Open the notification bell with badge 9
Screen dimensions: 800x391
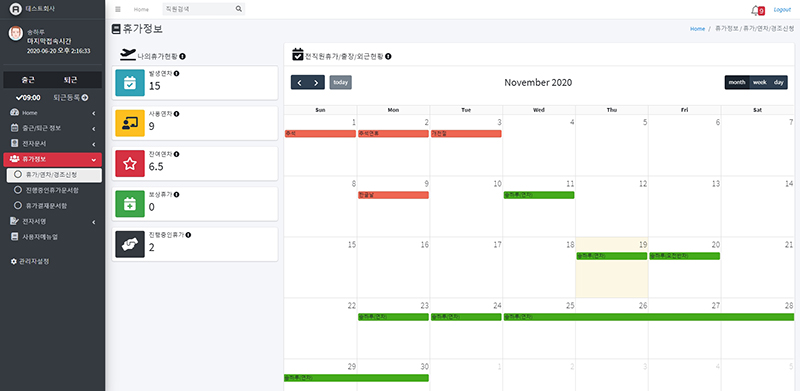757,10
